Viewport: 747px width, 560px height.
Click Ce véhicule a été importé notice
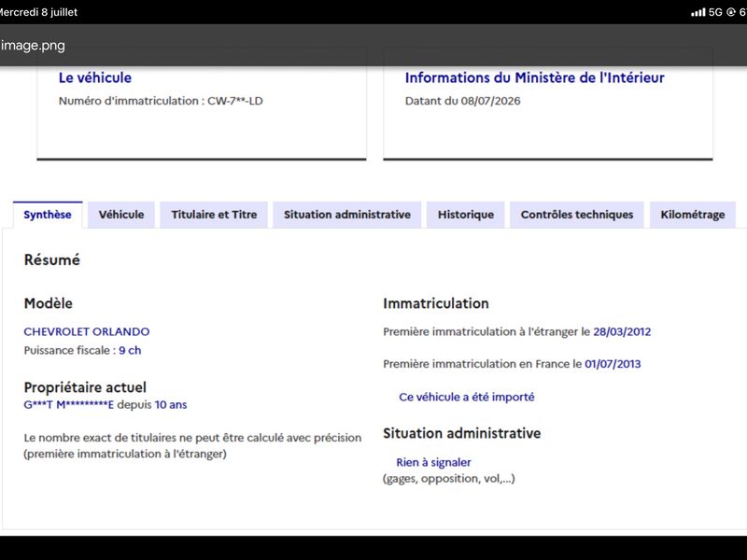(x=466, y=398)
